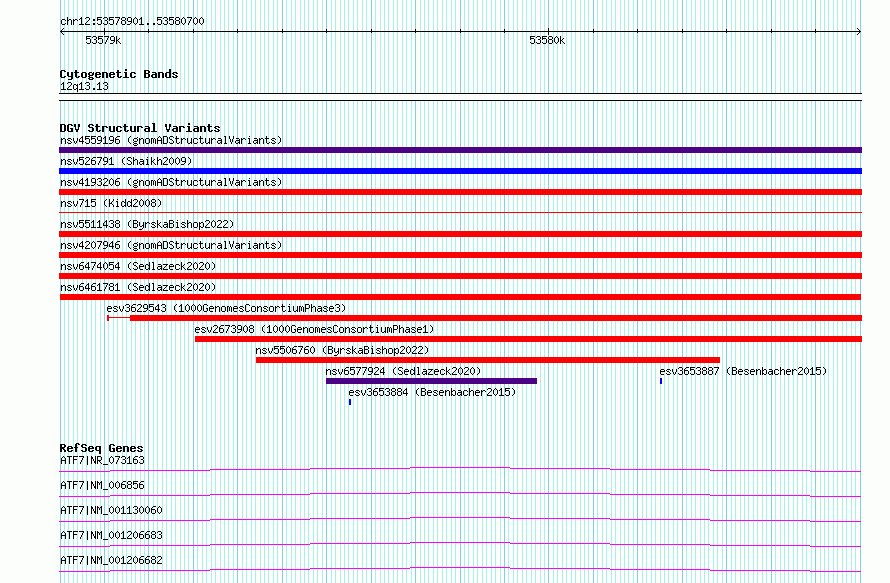Click the 53579k ruler tick label
This screenshot has width=890, height=583.
click(x=103, y=40)
